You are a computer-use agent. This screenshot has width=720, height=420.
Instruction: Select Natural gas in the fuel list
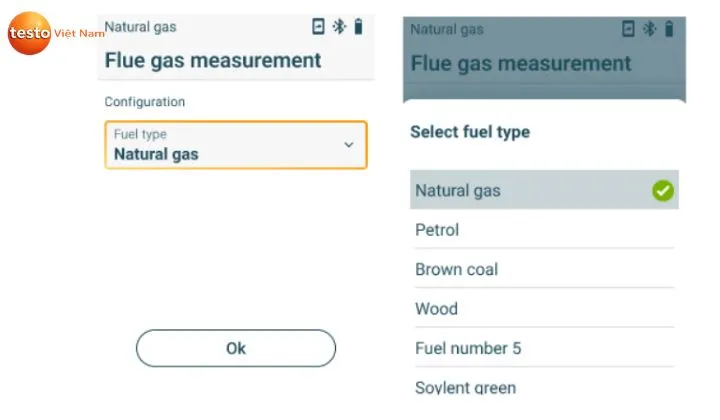458,190
